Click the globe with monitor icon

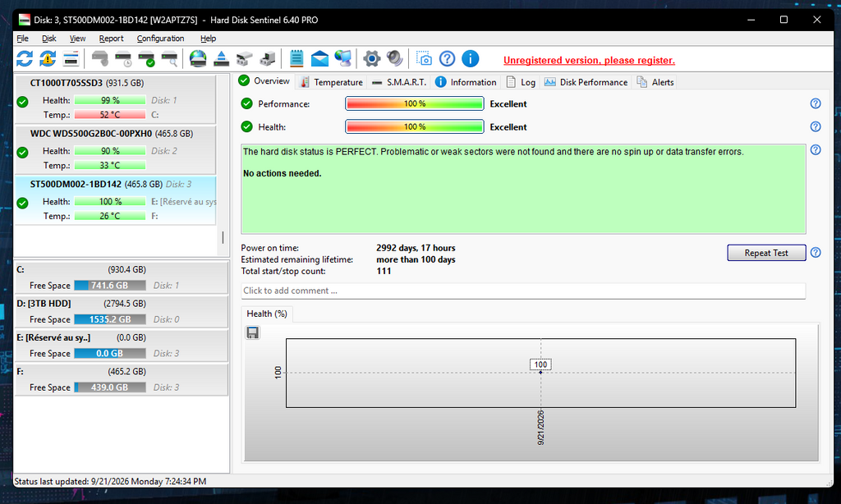[342, 58]
